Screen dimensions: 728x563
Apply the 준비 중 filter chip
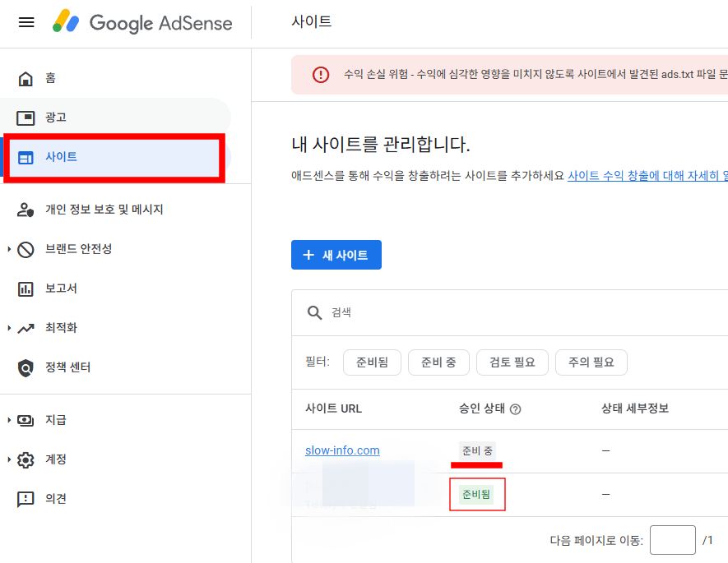pos(438,362)
